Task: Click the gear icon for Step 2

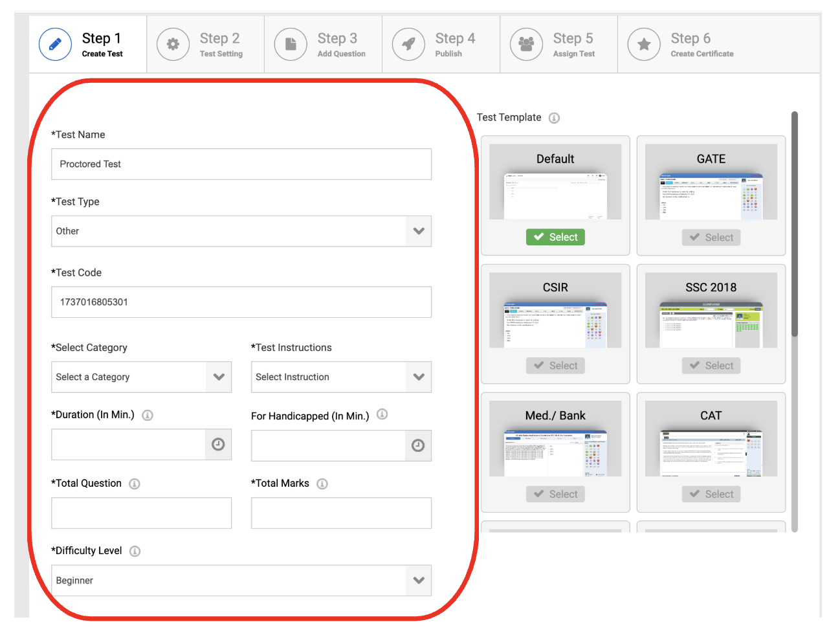Action: pyautogui.click(x=173, y=45)
